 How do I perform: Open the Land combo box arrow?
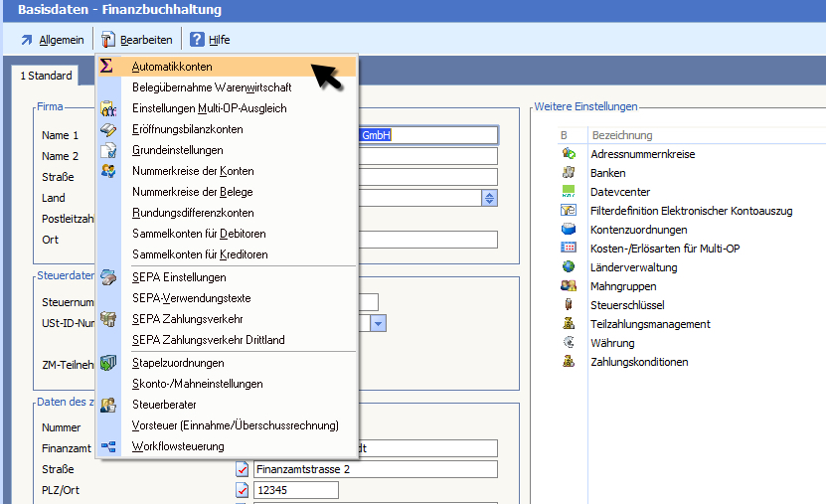489,198
